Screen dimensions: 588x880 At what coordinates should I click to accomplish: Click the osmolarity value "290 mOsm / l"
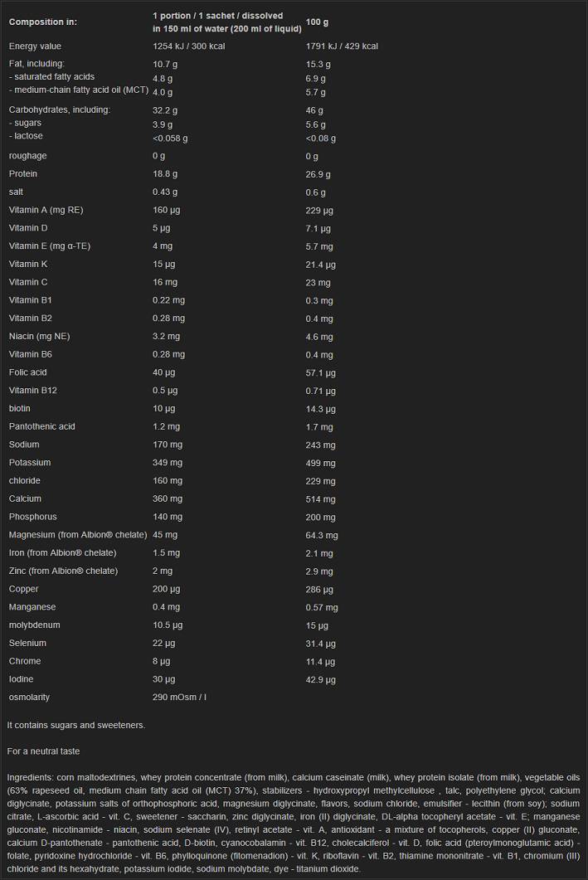(179, 697)
